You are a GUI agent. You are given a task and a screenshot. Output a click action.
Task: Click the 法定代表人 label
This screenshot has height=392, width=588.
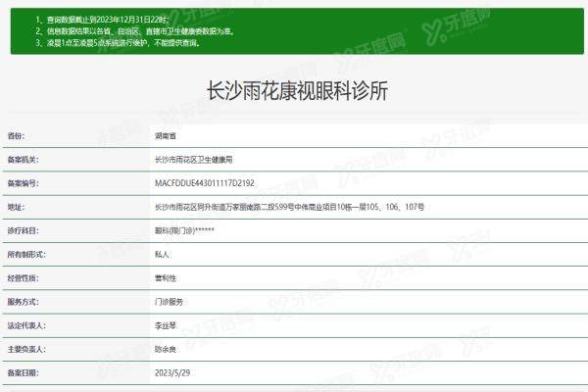point(26,325)
